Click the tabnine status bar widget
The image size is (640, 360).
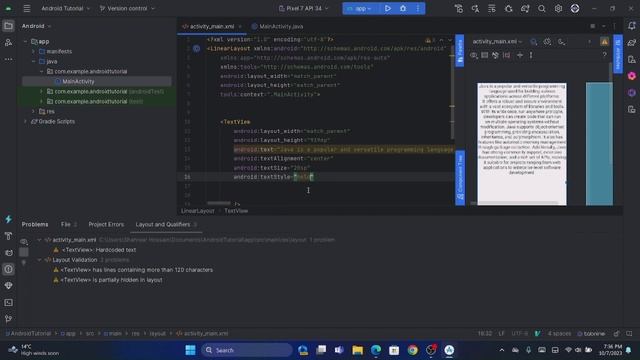tap(591, 333)
